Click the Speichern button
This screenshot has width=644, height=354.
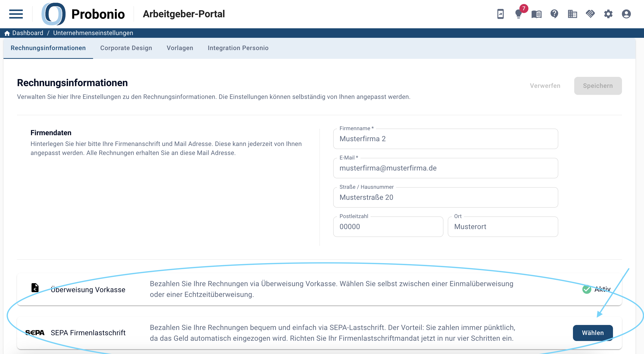click(598, 86)
